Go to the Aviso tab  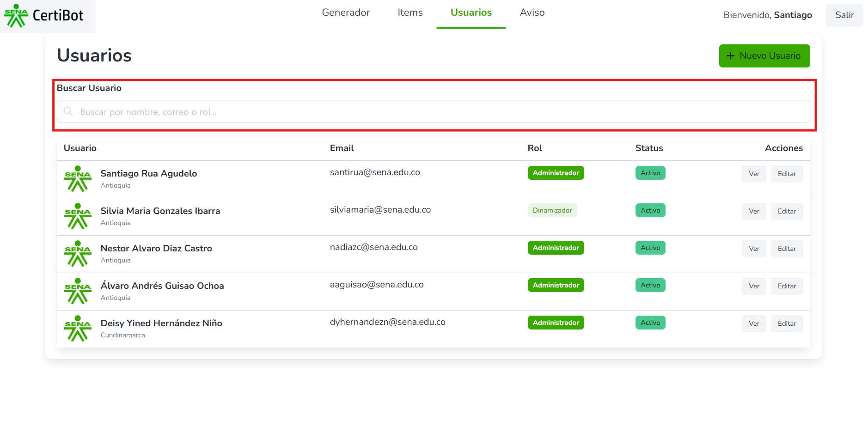point(532,13)
